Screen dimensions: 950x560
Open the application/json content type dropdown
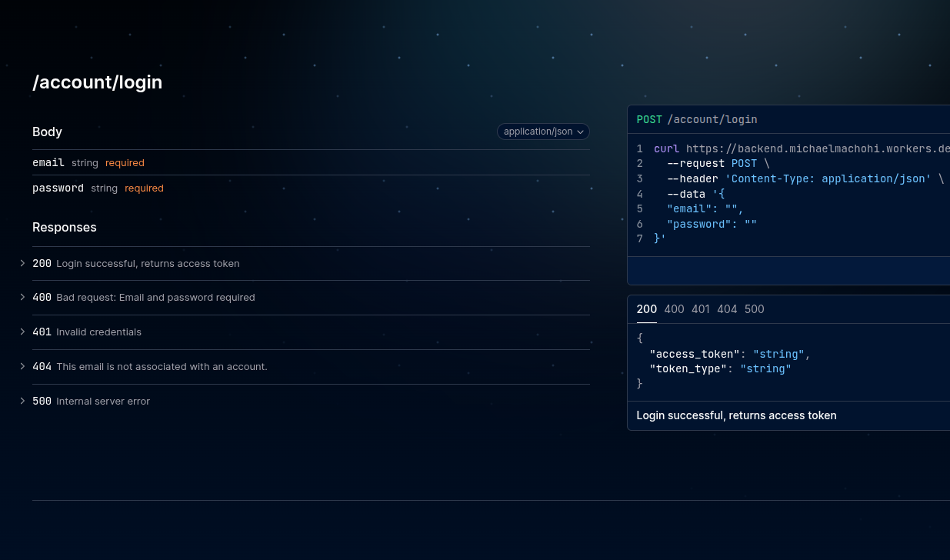tap(543, 132)
